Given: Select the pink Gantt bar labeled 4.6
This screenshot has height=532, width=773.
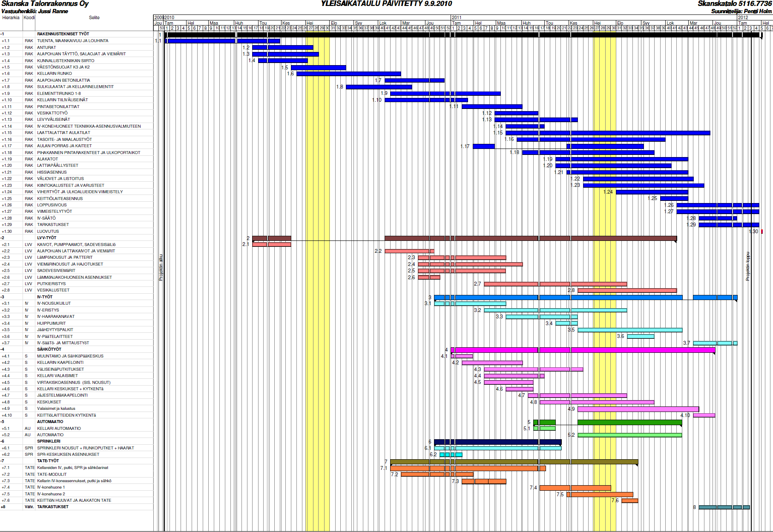Looking at the screenshot, I should (x=520, y=389).
